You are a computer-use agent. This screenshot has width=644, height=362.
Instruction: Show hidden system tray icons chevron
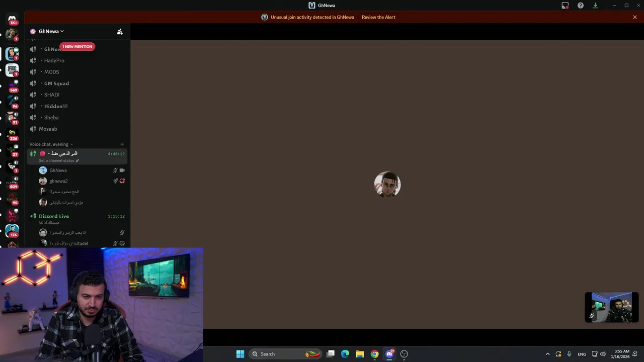(x=547, y=354)
